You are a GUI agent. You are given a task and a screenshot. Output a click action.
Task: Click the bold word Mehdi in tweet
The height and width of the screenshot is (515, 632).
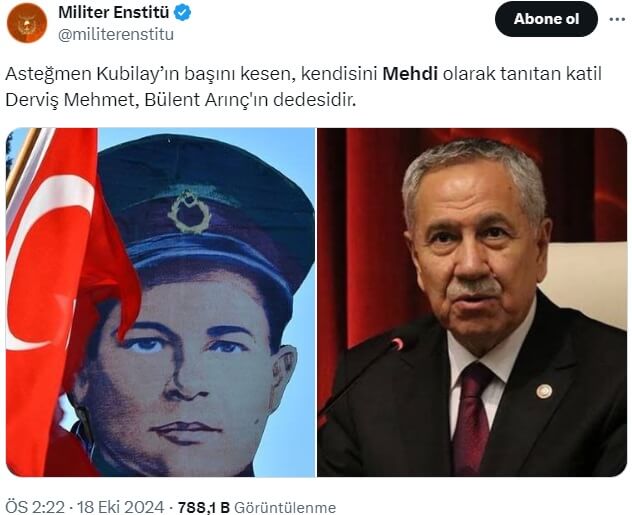[x=410, y=74]
